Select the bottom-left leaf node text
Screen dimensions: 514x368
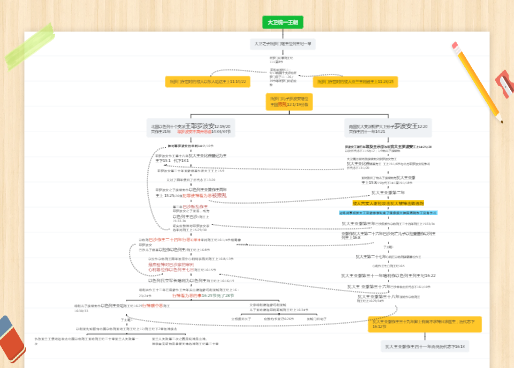coord(87,341)
